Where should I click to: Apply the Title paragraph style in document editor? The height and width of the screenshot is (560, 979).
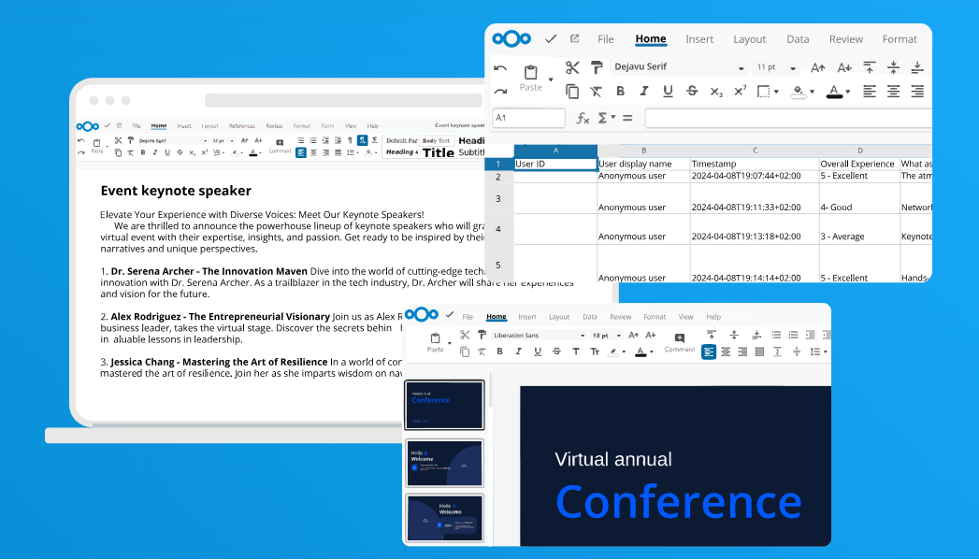(x=439, y=152)
